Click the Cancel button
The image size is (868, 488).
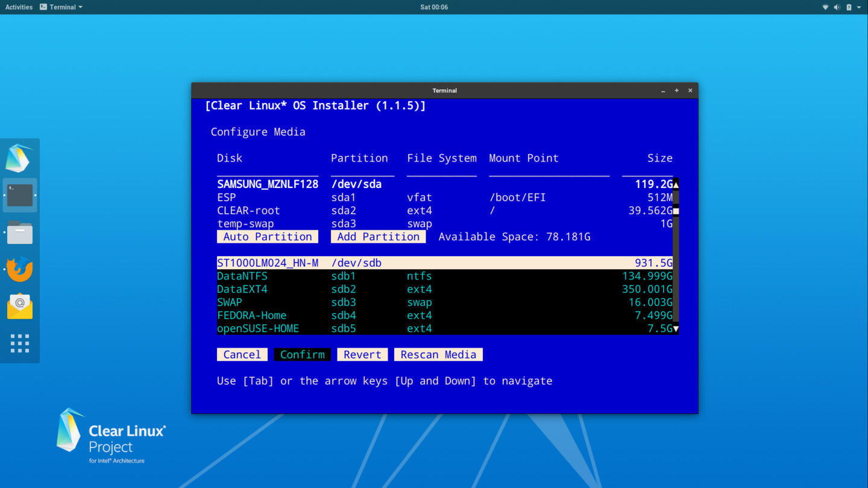point(242,355)
